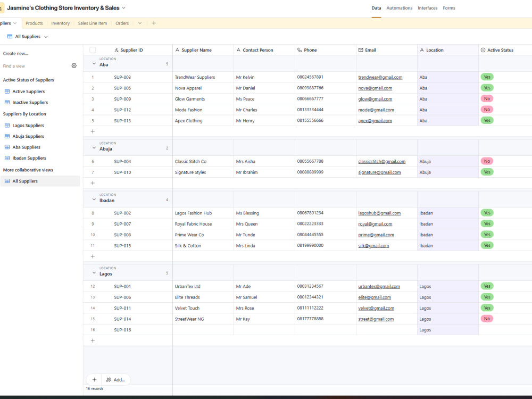Open silk@gmail.com email link
Viewport: 532px width, 399px height.
click(373, 245)
